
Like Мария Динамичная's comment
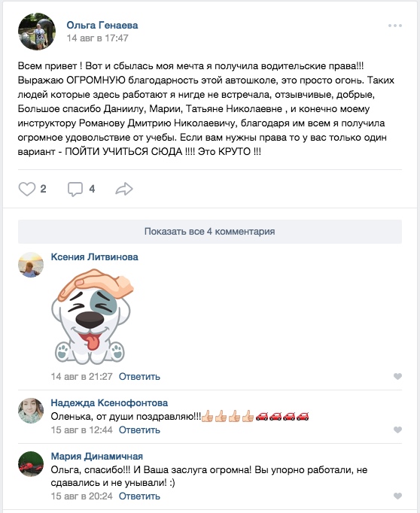click(x=397, y=496)
